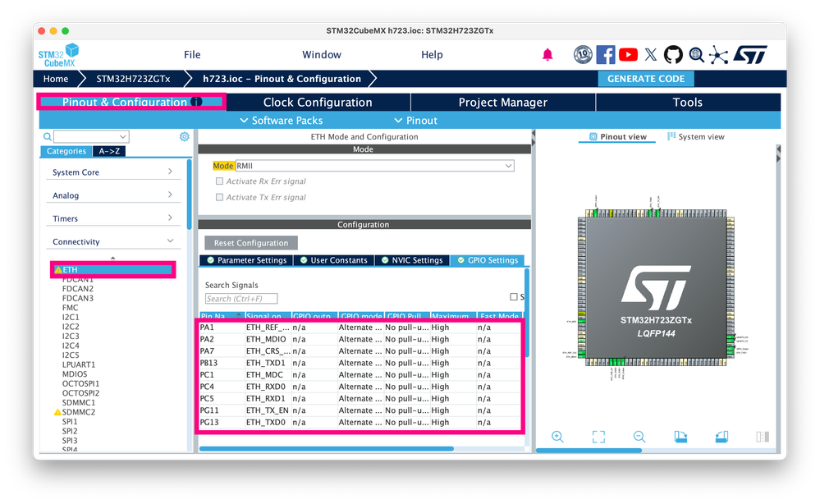Open the NVIC Settings tab
The image size is (820, 504).
[x=411, y=260]
